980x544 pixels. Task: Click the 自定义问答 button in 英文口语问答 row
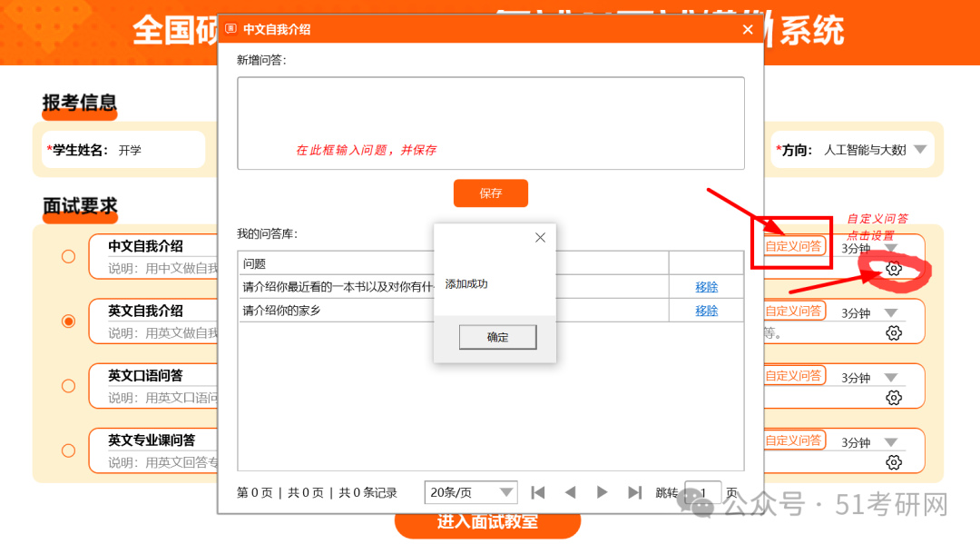[x=794, y=376]
